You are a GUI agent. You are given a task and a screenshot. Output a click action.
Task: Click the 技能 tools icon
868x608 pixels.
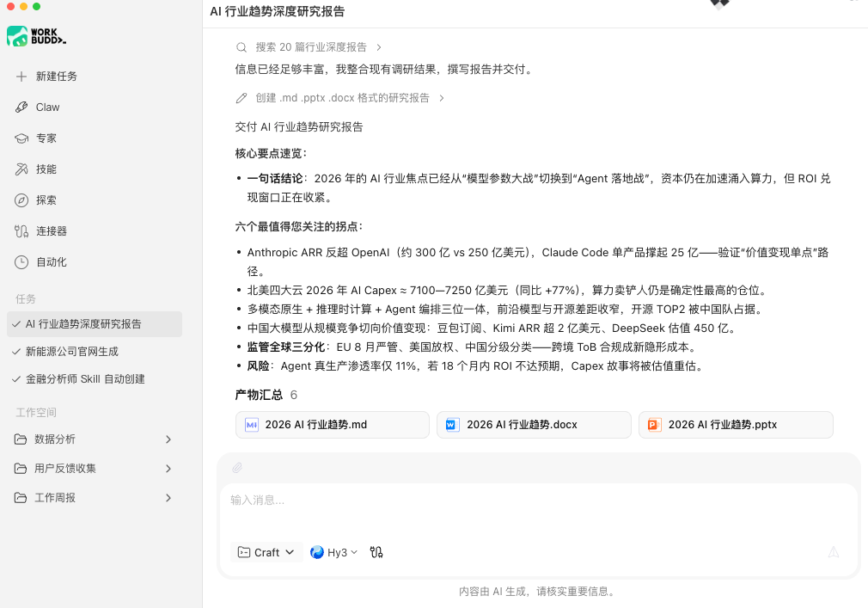[21, 169]
